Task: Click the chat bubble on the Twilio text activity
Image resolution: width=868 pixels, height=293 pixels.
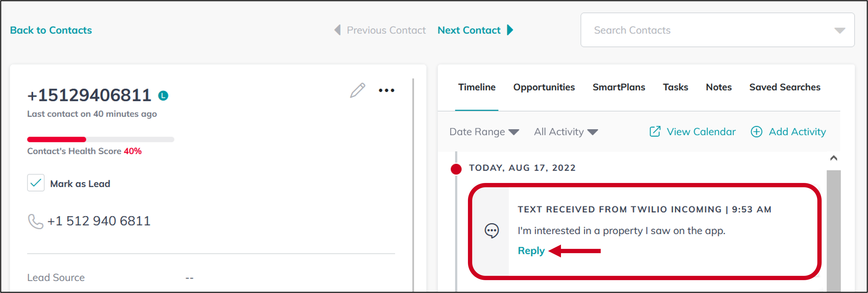Action: [x=492, y=230]
